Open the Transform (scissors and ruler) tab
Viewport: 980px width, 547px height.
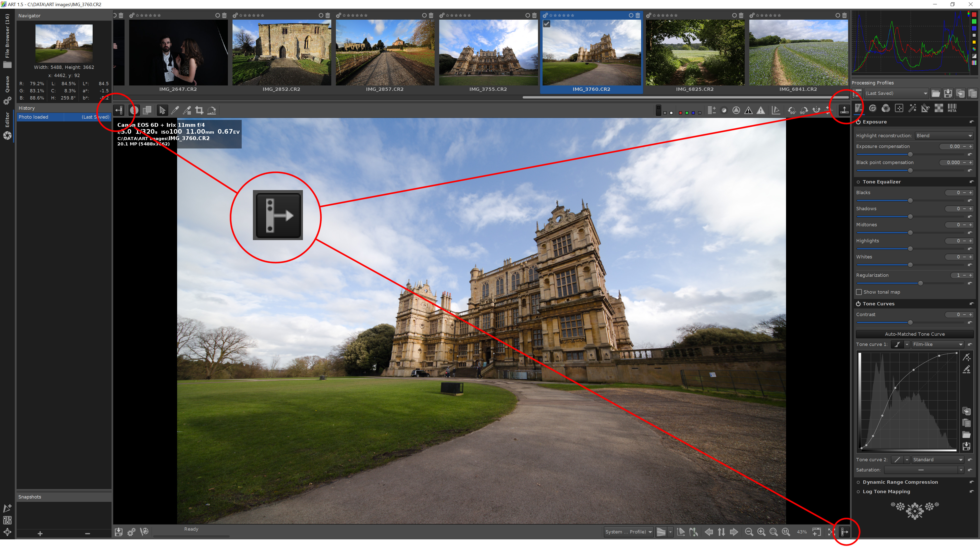point(926,108)
